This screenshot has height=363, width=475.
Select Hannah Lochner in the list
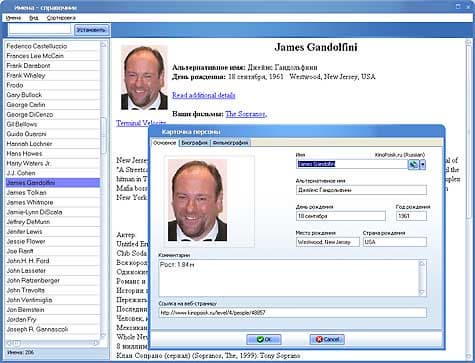pyautogui.click(x=53, y=144)
